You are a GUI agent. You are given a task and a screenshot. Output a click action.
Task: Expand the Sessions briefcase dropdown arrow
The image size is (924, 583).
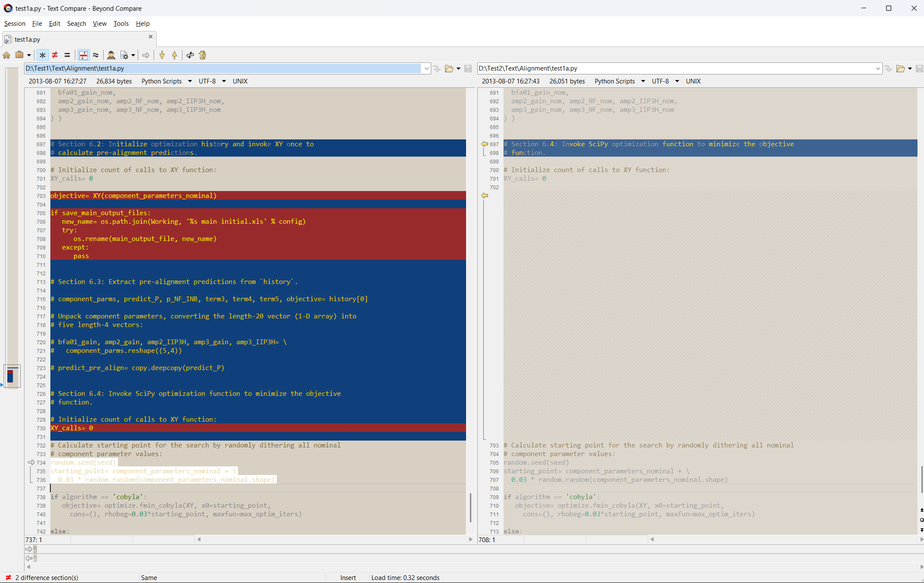[29, 55]
